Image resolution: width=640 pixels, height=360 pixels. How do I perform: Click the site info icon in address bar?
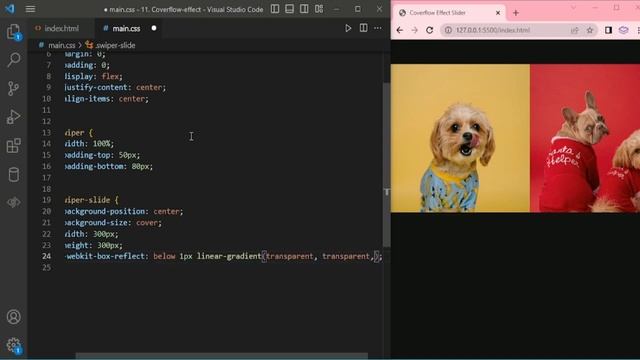[x=448, y=30]
